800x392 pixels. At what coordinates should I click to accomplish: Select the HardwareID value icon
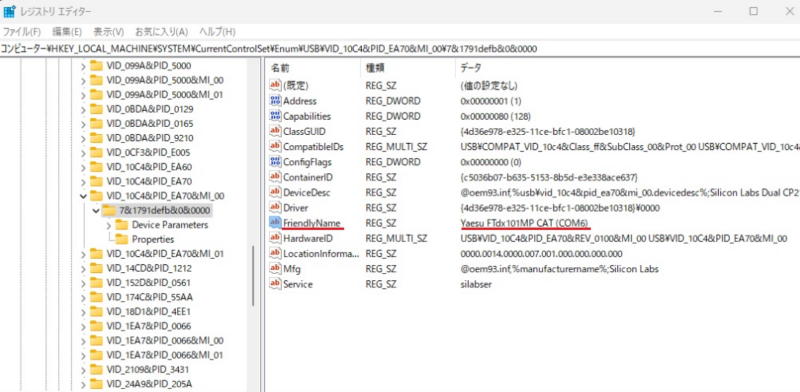[x=276, y=238]
